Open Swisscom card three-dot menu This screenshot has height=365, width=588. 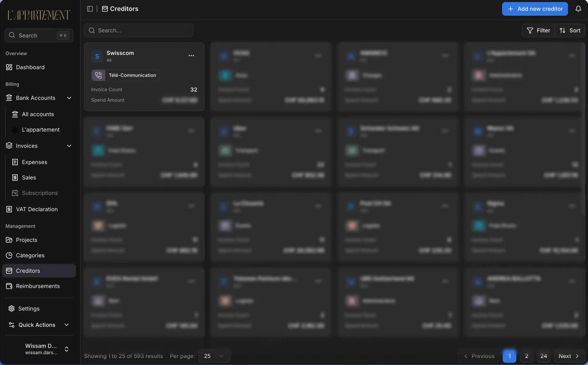pos(191,56)
